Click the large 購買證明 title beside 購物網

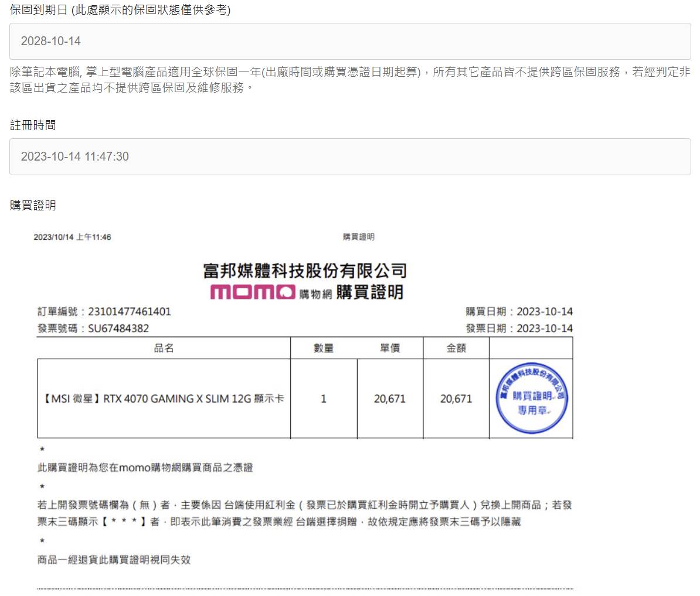click(x=370, y=292)
